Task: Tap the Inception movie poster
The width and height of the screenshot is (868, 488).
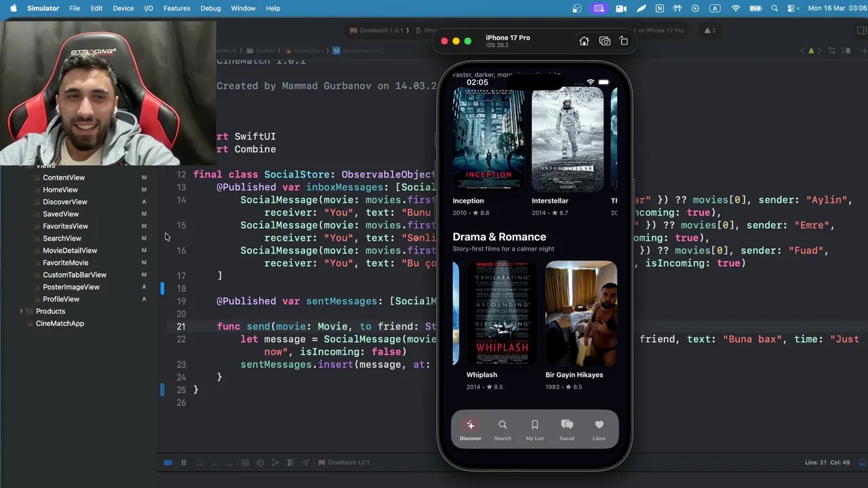Action: tap(488, 139)
